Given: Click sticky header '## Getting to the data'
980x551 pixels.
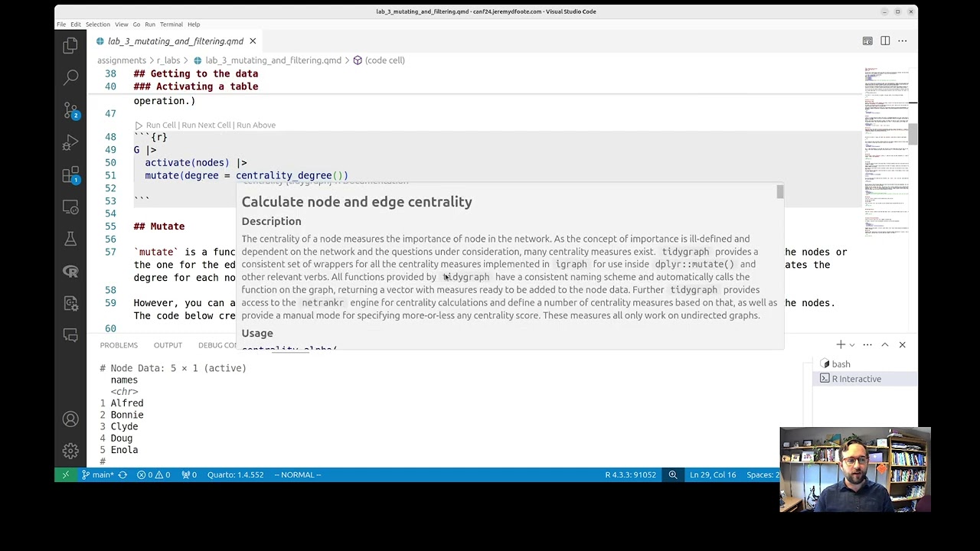Looking at the screenshot, I should coord(196,74).
